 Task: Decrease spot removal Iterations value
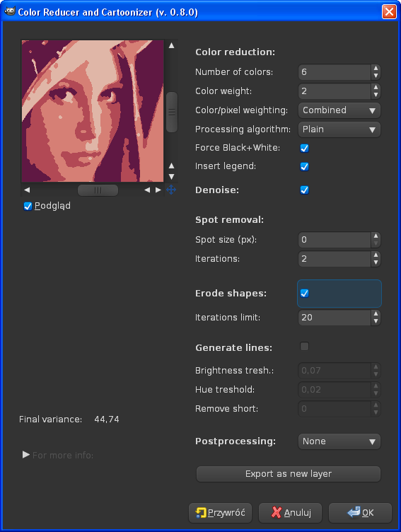click(376, 262)
